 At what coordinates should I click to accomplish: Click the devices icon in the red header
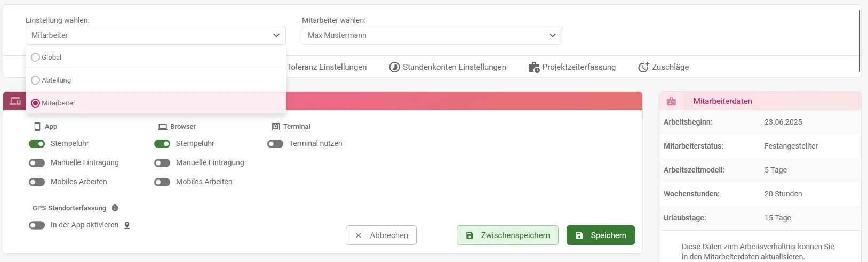[15, 101]
